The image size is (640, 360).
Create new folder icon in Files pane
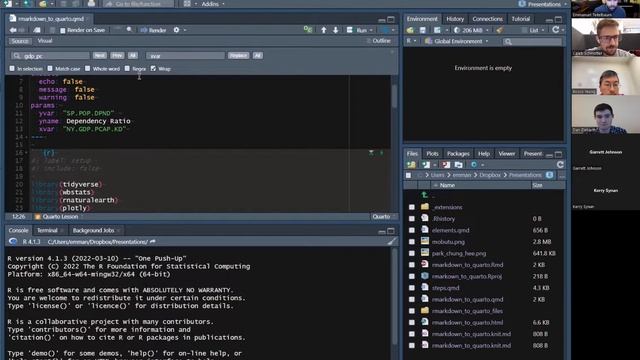(411, 164)
